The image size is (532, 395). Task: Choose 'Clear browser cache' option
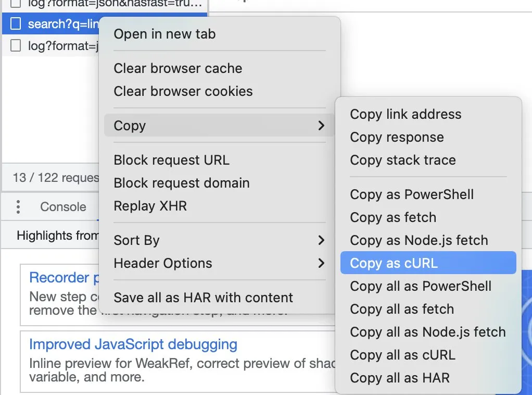pyautogui.click(x=219, y=68)
